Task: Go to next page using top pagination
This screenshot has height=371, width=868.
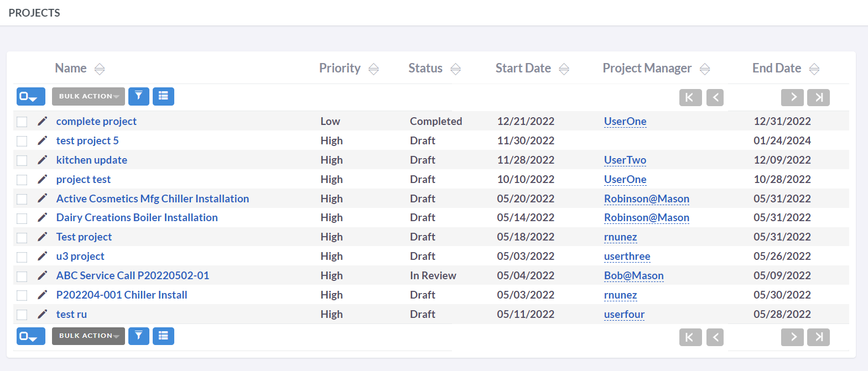Action: coord(792,97)
